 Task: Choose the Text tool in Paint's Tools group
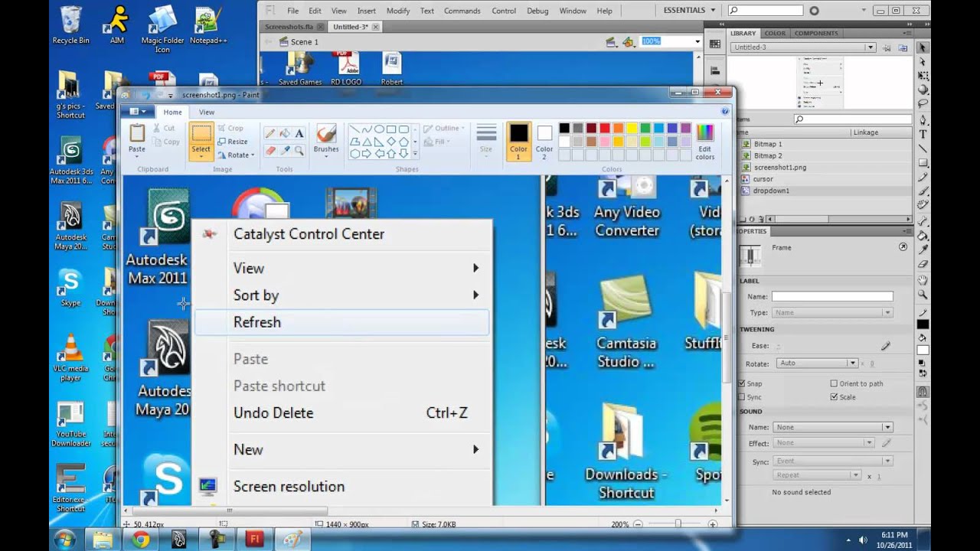(x=299, y=133)
